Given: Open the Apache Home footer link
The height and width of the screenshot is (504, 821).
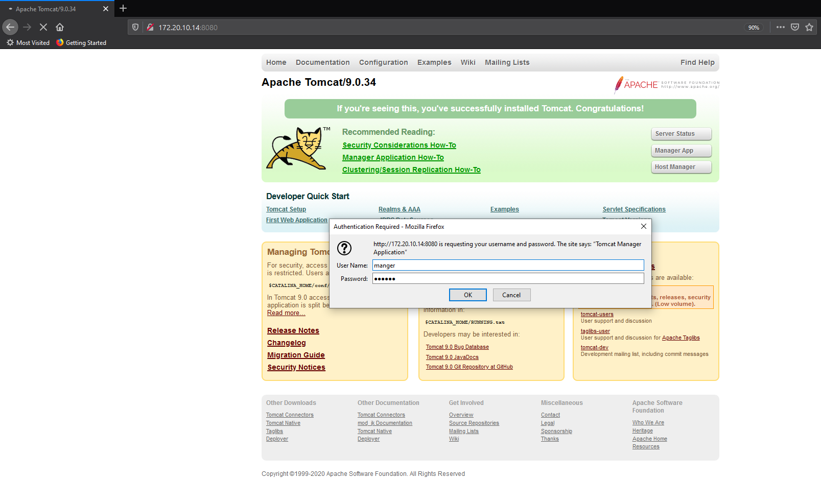Looking at the screenshot, I should tap(650, 439).
